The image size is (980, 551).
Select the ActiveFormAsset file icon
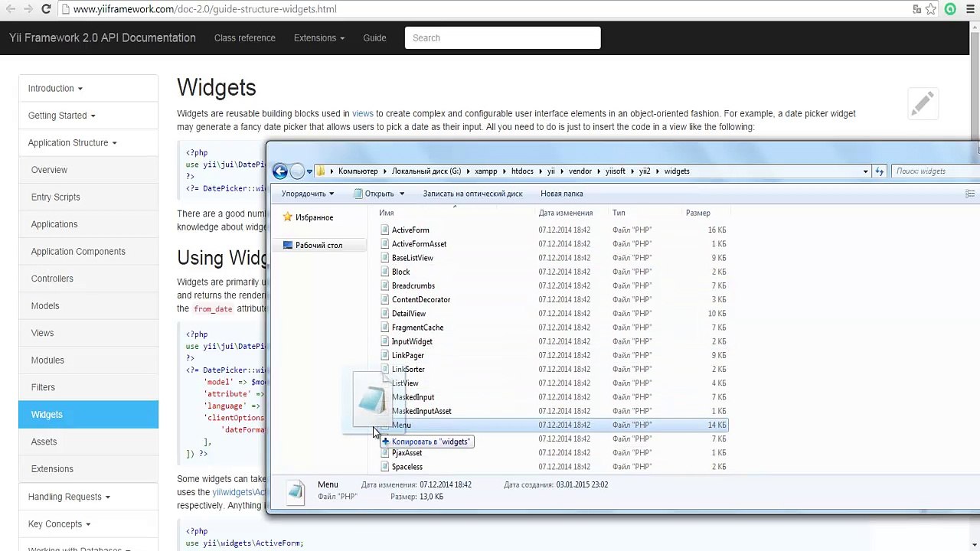(x=385, y=243)
